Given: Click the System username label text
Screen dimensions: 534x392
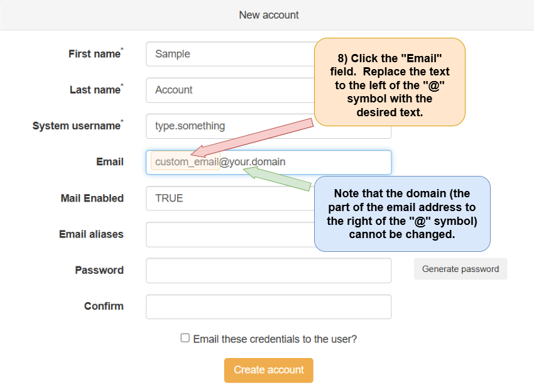Looking at the screenshot, I should pyautogui.click(x=76, y=126).
